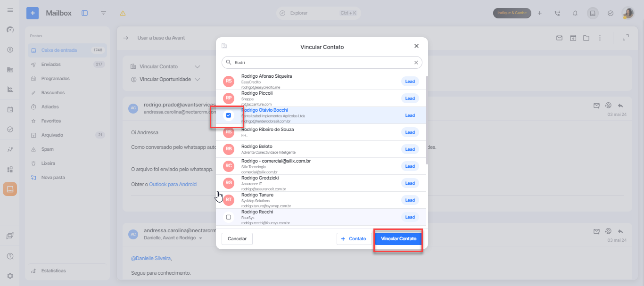
Task: Uncheck the Rodrigo Otávio Bocchi checkbox
Action: coord(229,115)
